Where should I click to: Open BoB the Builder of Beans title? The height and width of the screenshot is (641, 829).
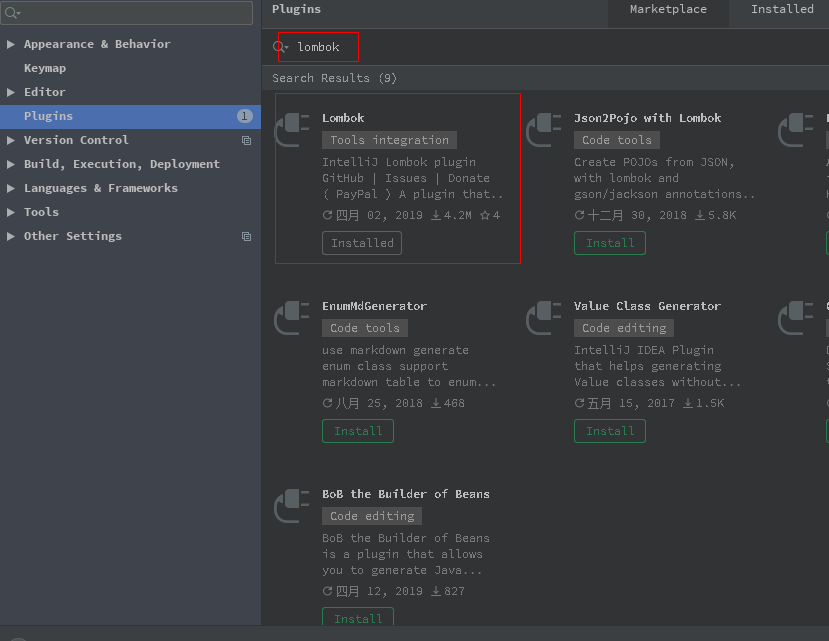[406, 494]
